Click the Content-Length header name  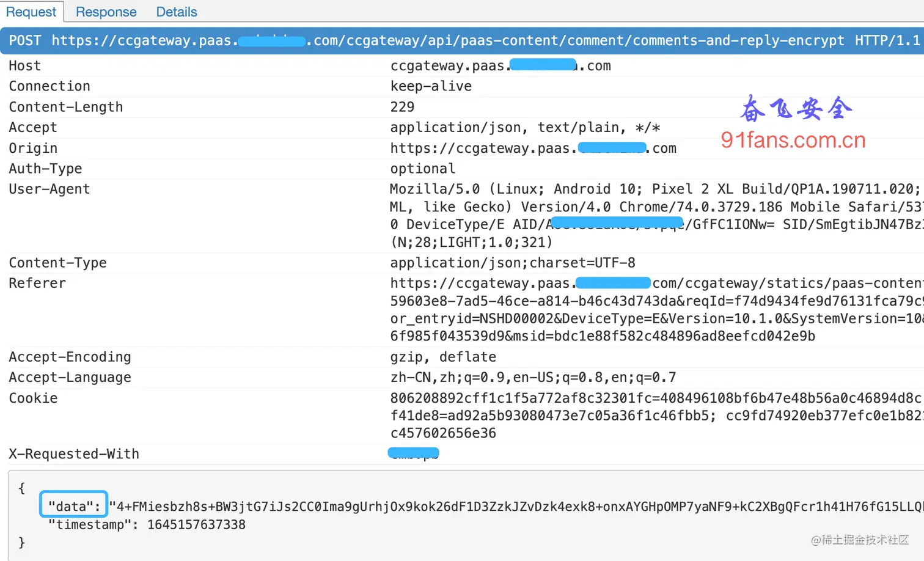[x=66, y=107]
